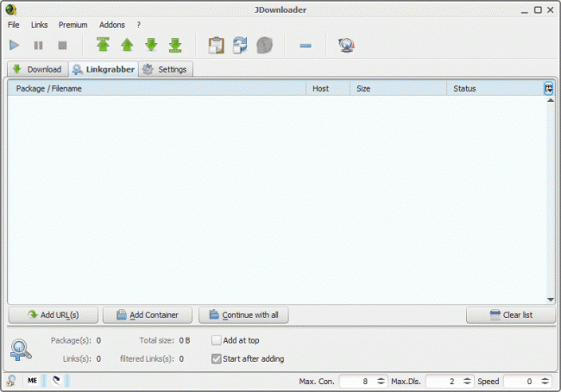Enable the Add at top checkbox

(x=217, y=340)
